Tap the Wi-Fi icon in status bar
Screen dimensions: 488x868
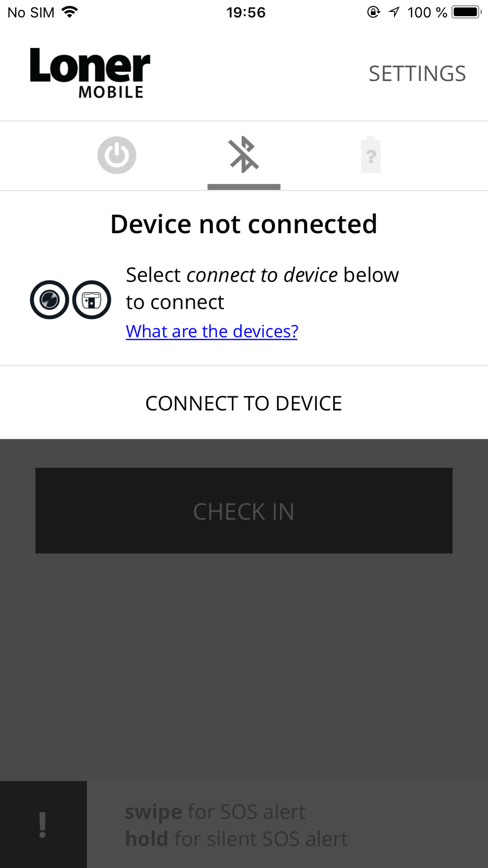[70, 12]
